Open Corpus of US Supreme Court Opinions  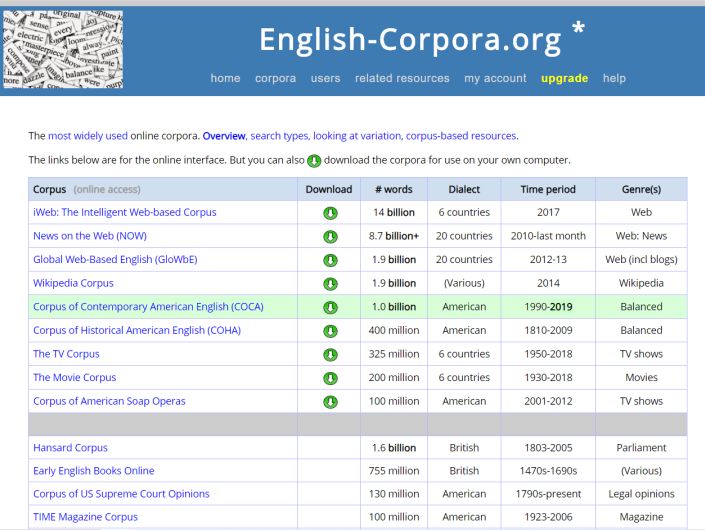point(121,494)
